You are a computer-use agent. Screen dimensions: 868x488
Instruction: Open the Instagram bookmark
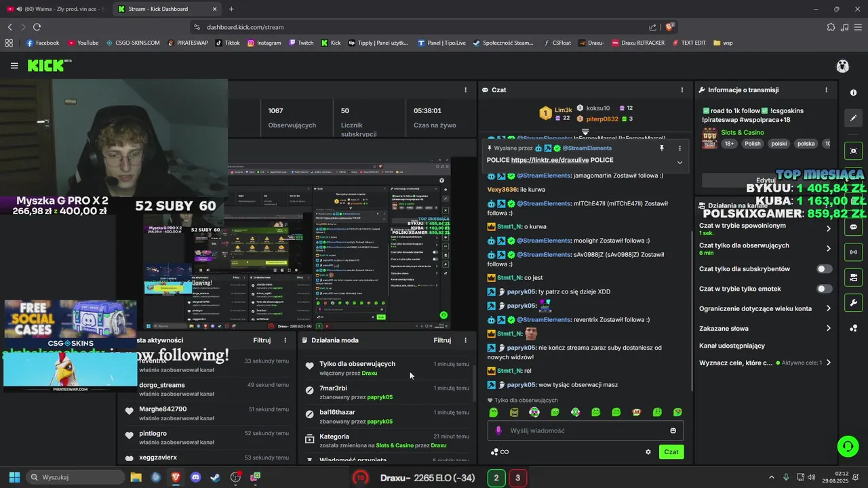[264, 43]
